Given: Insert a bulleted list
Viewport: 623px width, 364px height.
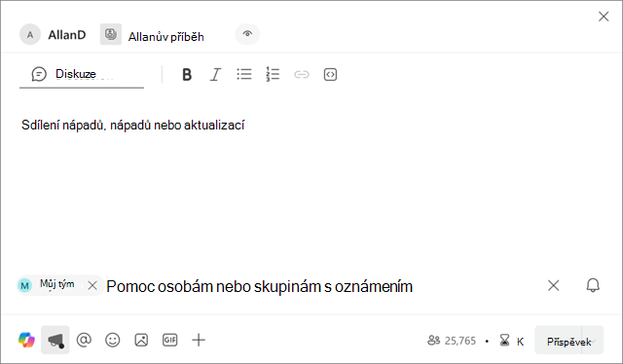Looking at the screenshot, I should point(244,74).
